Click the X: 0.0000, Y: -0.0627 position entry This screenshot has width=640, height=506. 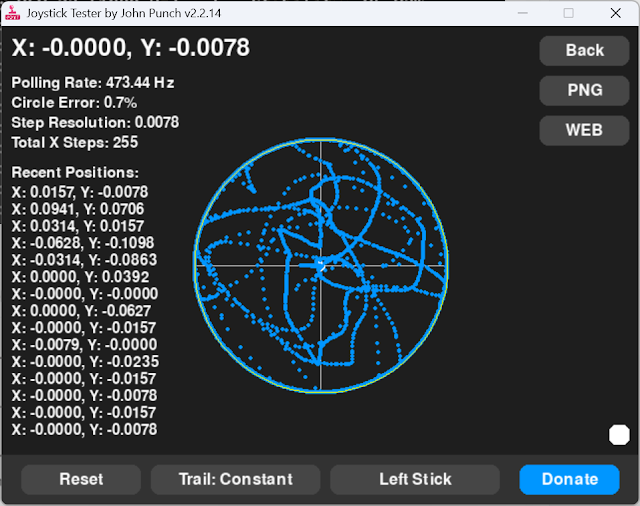coord(81,311)
